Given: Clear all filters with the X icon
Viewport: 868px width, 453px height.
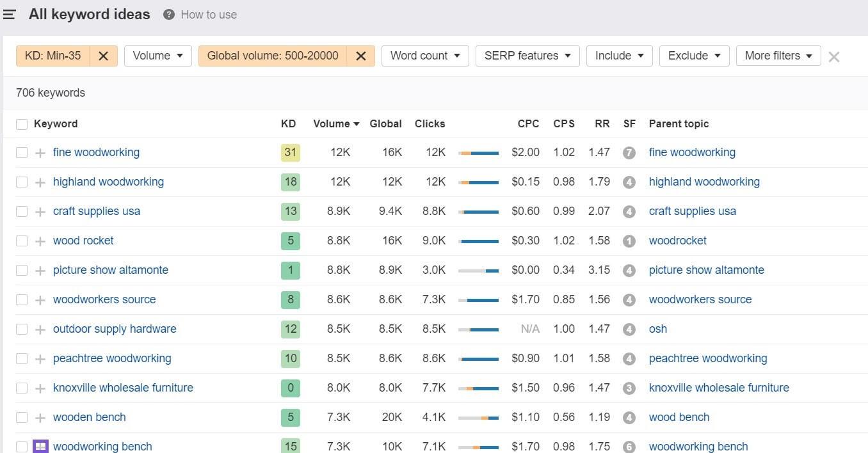Looking at the screenshot, I should pos(833,57).
